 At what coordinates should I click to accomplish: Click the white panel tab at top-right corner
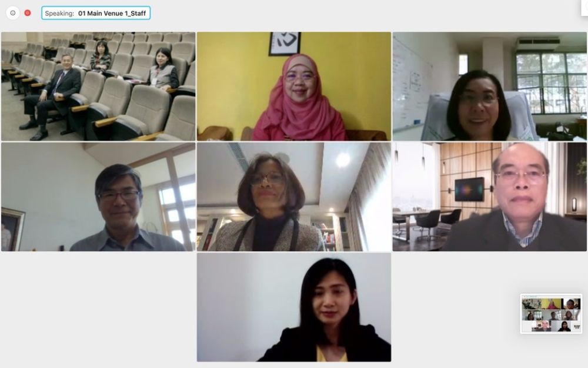point(584,8)
